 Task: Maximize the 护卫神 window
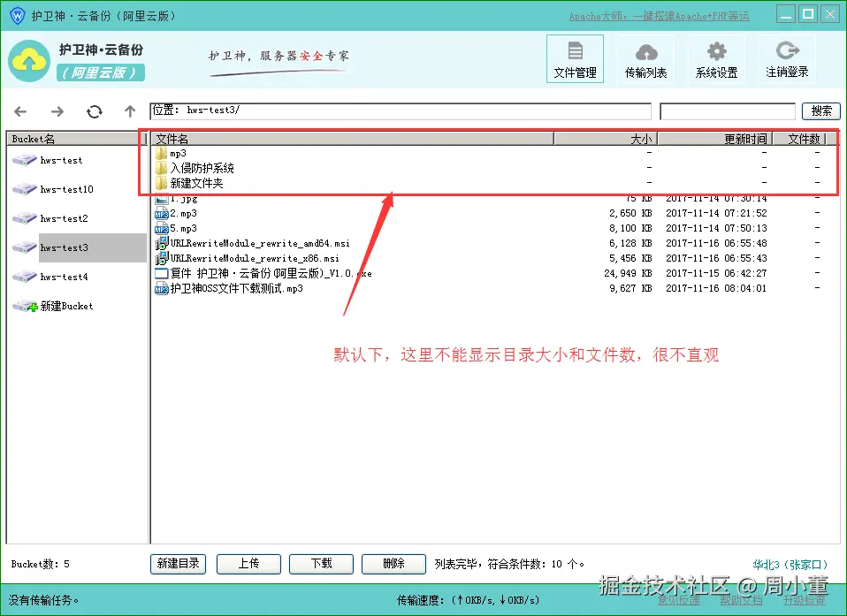[x=808, y=14]
